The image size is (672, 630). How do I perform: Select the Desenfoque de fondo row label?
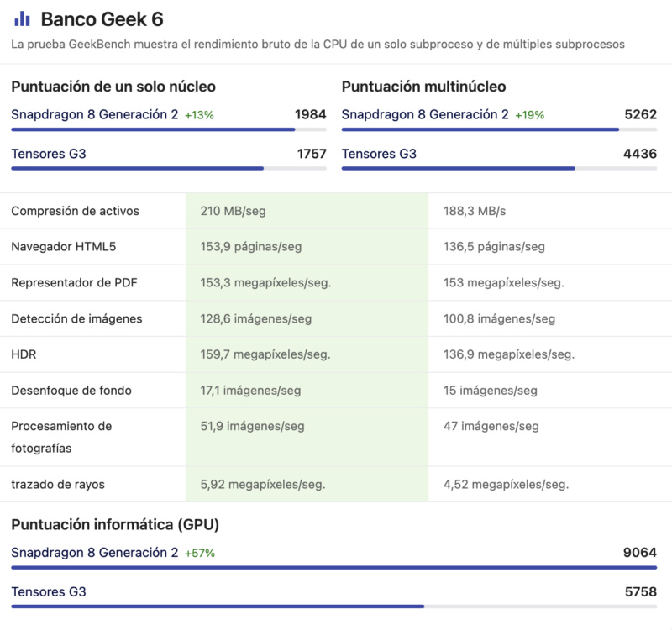pos(71,391)
